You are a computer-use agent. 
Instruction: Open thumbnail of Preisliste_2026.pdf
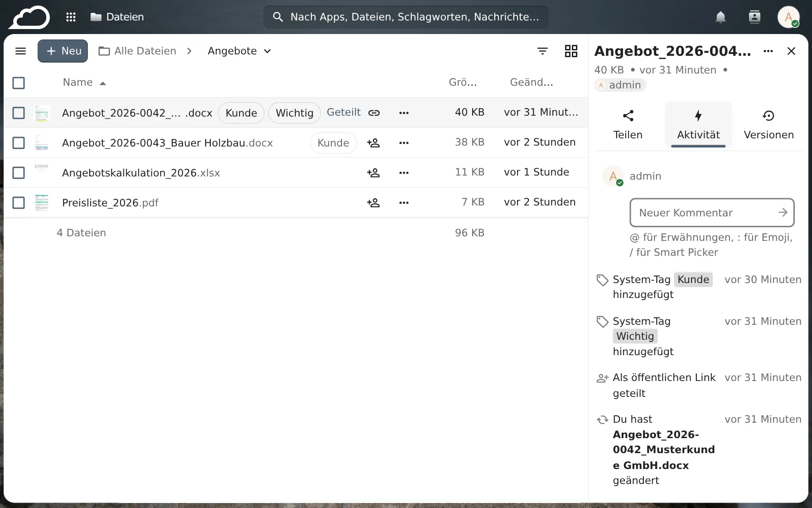click(x=42, y=203)
